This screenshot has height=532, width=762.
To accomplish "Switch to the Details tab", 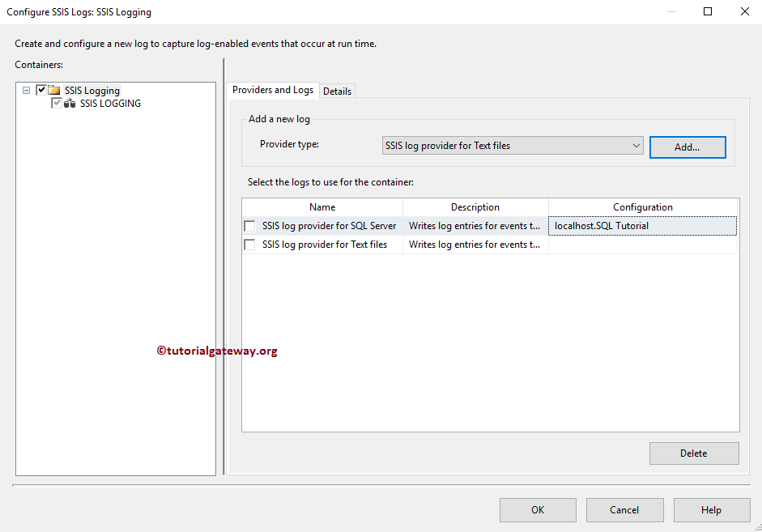I will click(x=337, y=91).
